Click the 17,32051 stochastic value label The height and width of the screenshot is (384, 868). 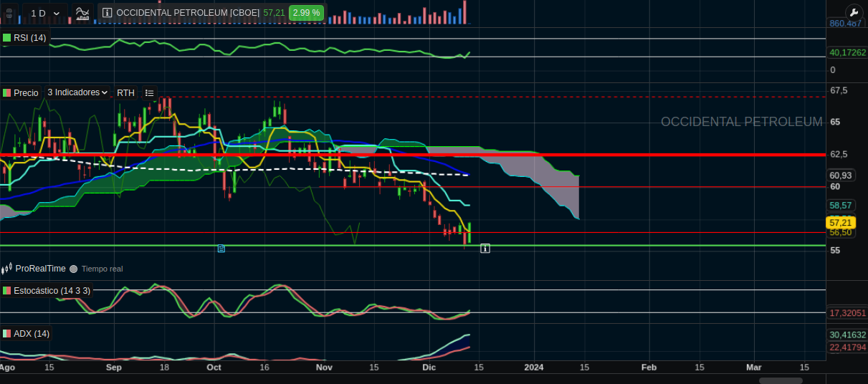[x=847, y=313]
